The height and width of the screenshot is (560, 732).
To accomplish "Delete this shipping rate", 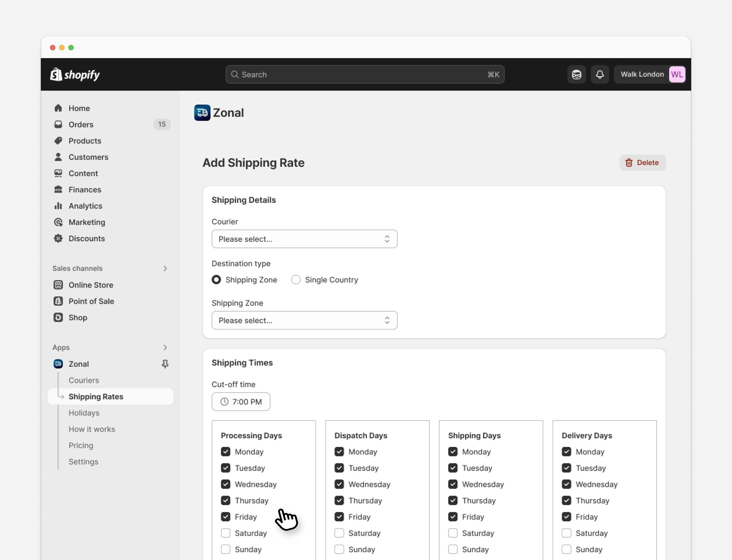I will [x=642, y=162].
